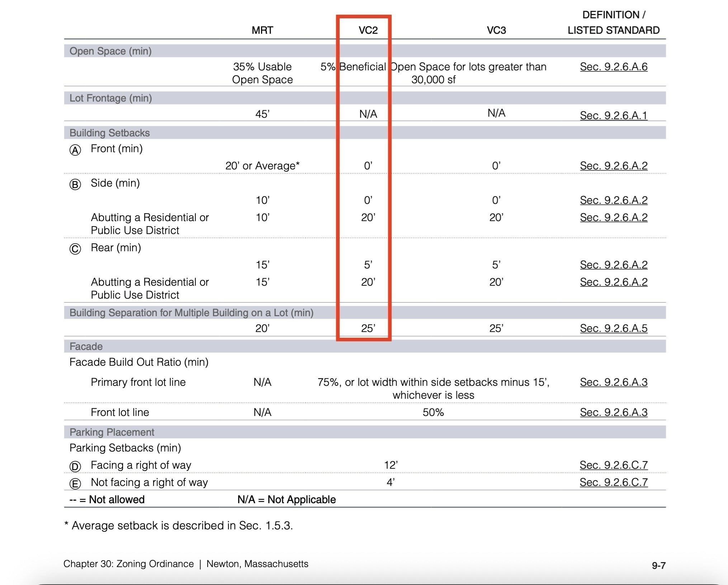This screenshot has width=728, height=585.
Task: Open the Sec. 9.2.6.A.1 lot frontage link
Action: pyautogui.click(x=613, y=115)
